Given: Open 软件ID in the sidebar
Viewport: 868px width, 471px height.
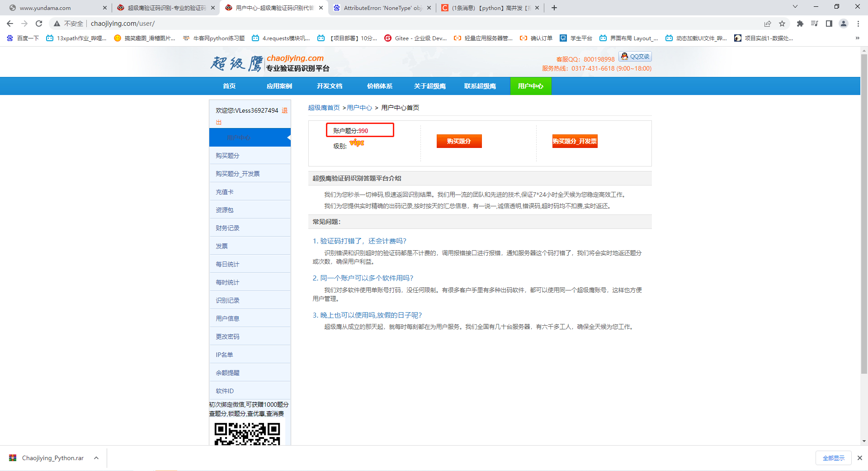Looking at the screenshot, I should 250,391.
